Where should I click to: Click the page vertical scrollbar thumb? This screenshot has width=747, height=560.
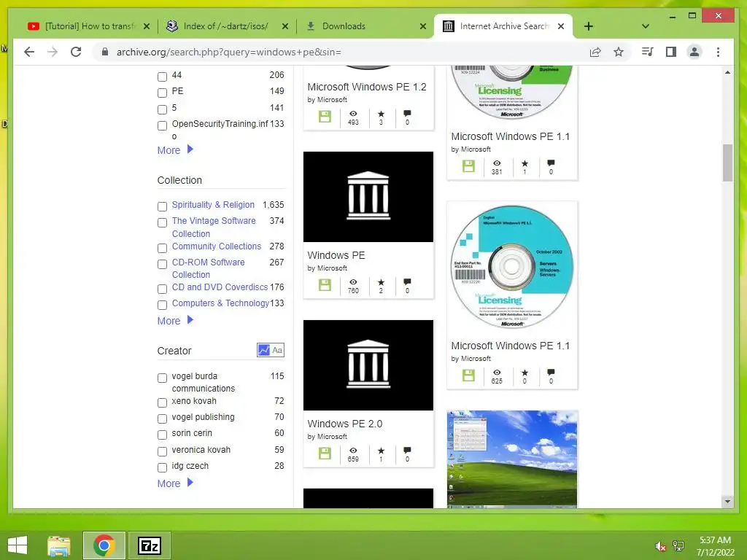727,163
